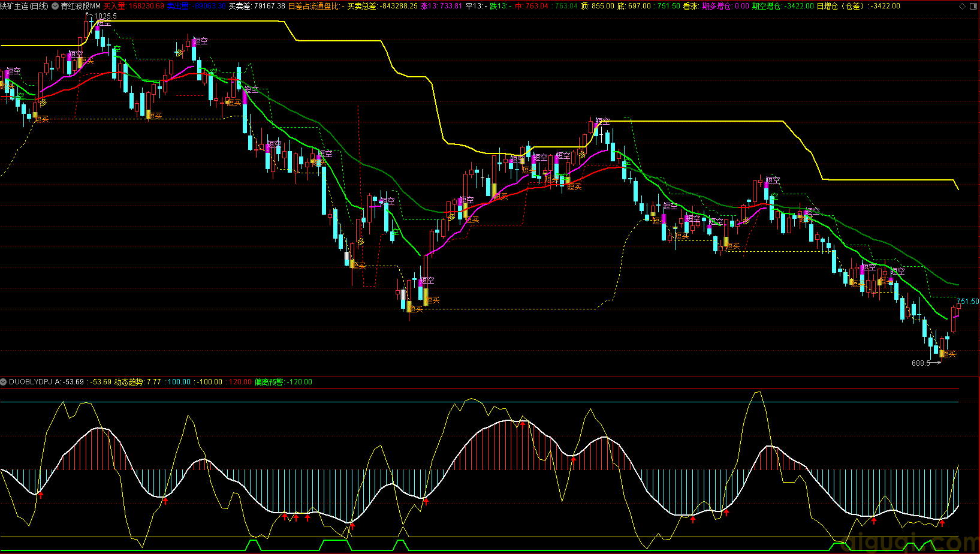Image resolution: width=980 pixels, height=554 pixels.
Task: Click the diamond icon at top right
Action: tap(963, 6)
